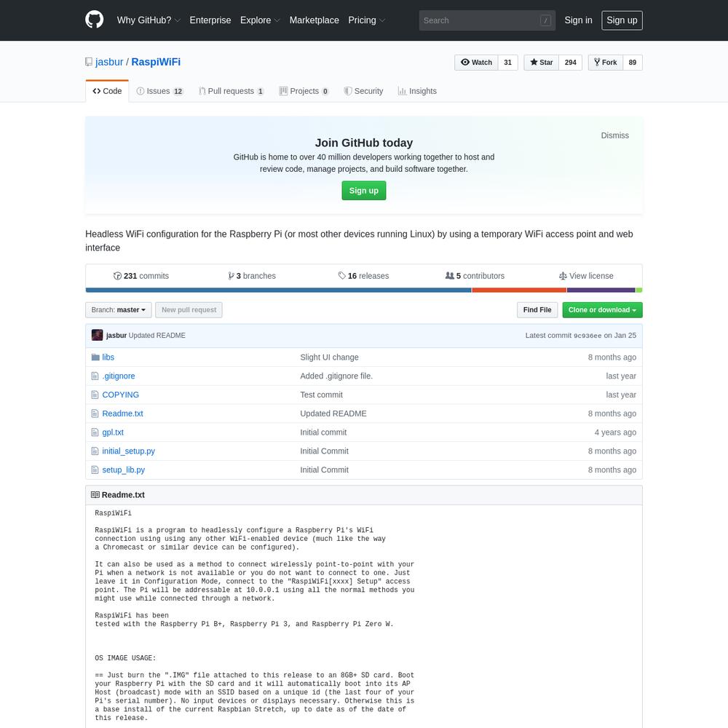Click the gpl.txt file icon
Image resolution: width=728 pixels, height=728 pixels.
coord(95,432)
